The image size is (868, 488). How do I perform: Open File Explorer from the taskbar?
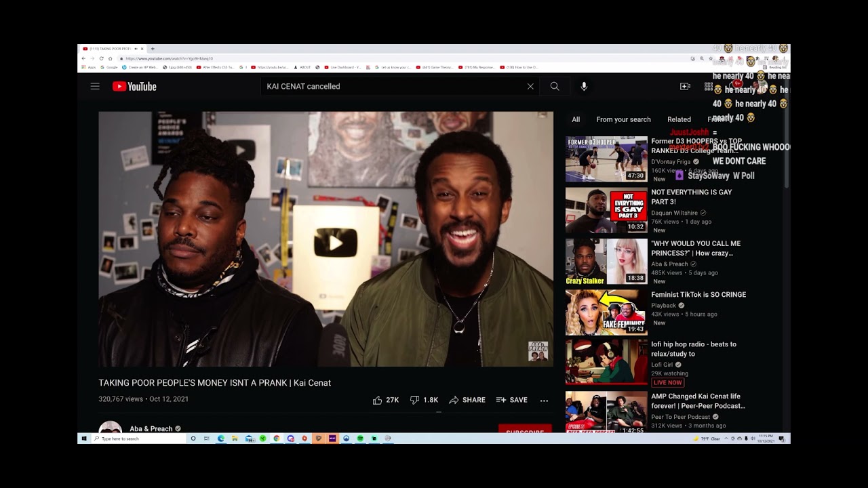tap(235, 439)
